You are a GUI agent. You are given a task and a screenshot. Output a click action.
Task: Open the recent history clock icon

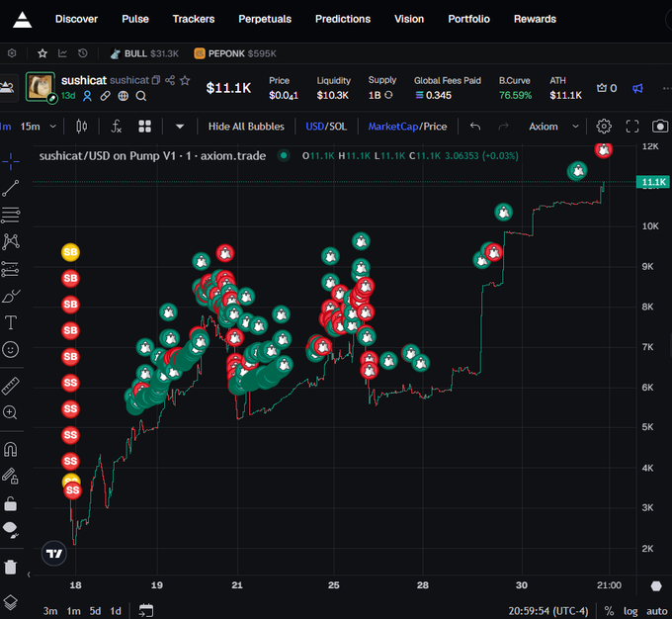(x=83, y=53)
